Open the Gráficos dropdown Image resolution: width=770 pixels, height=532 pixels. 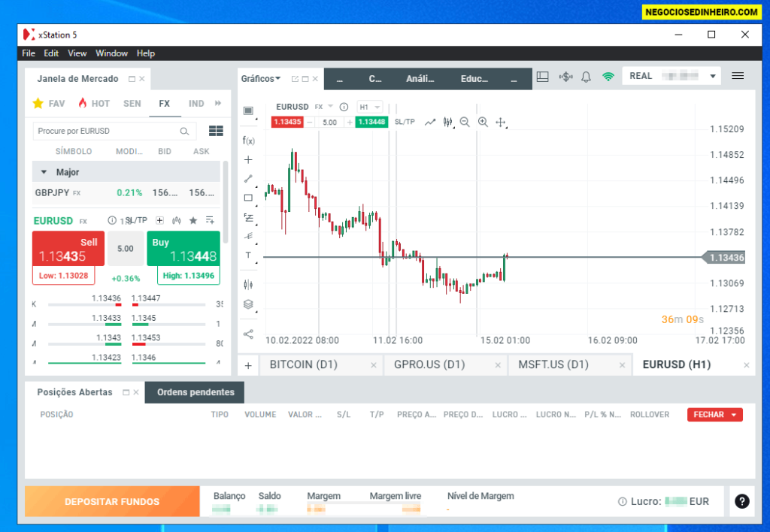pos(261,79)
